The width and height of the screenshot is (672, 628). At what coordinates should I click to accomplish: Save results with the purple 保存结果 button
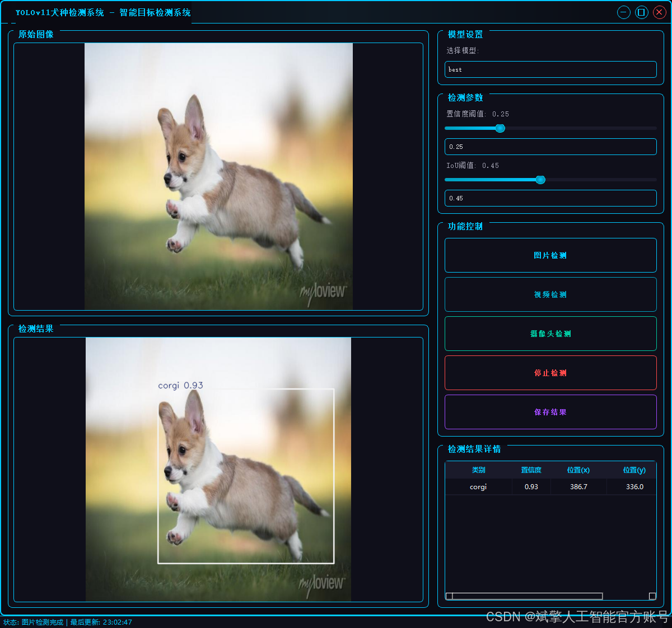tap(550, 412)
